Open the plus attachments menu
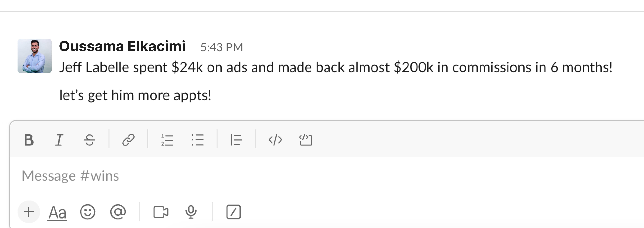 tap(29, 212)
